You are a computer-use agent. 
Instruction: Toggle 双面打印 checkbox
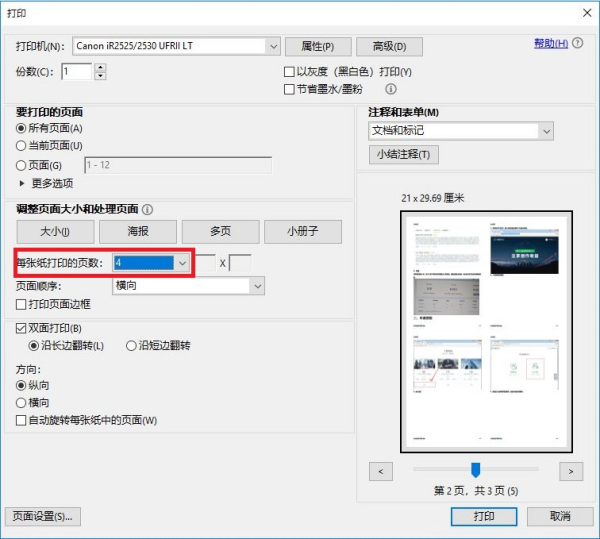22,328
